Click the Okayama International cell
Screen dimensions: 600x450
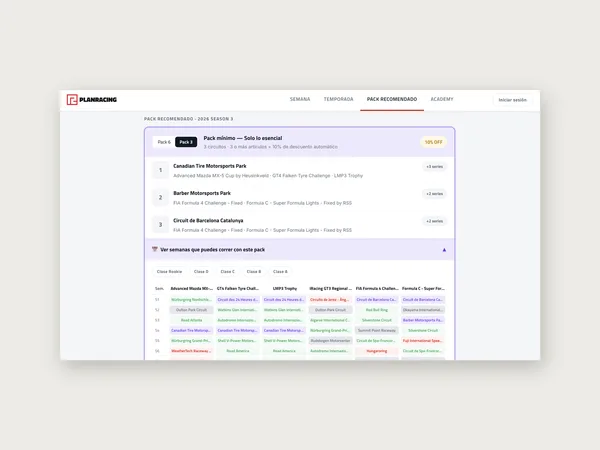tap(423, 310)
